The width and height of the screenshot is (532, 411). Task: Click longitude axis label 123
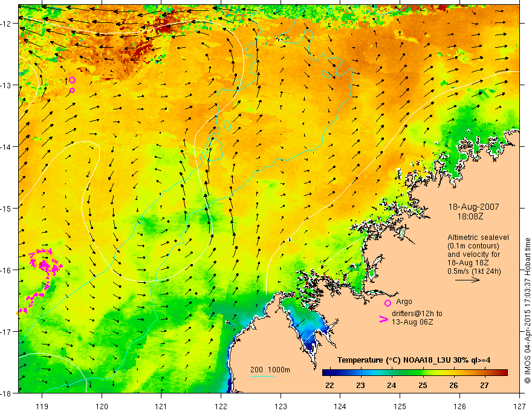tap(281, 406)
